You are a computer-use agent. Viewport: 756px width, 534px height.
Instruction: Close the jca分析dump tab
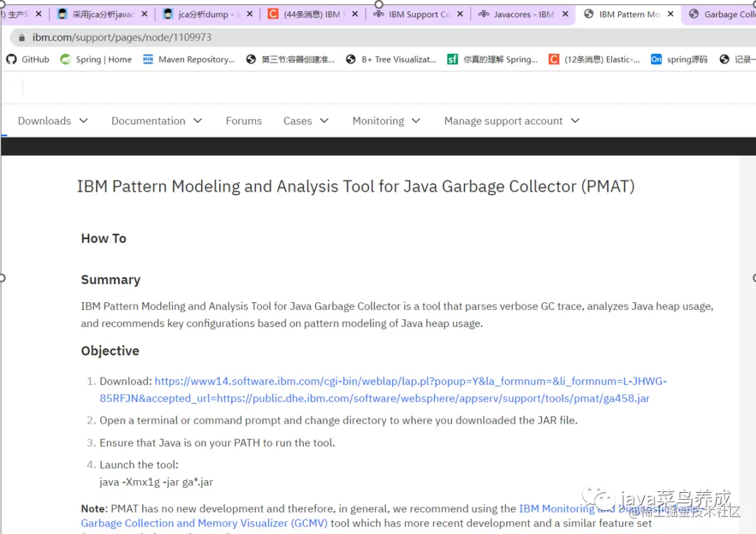click(x=249, y=15)
